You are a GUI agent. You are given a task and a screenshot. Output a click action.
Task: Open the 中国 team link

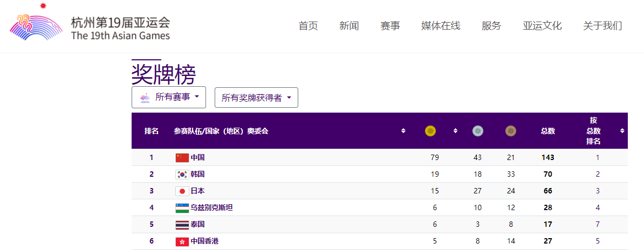(197, 158)
